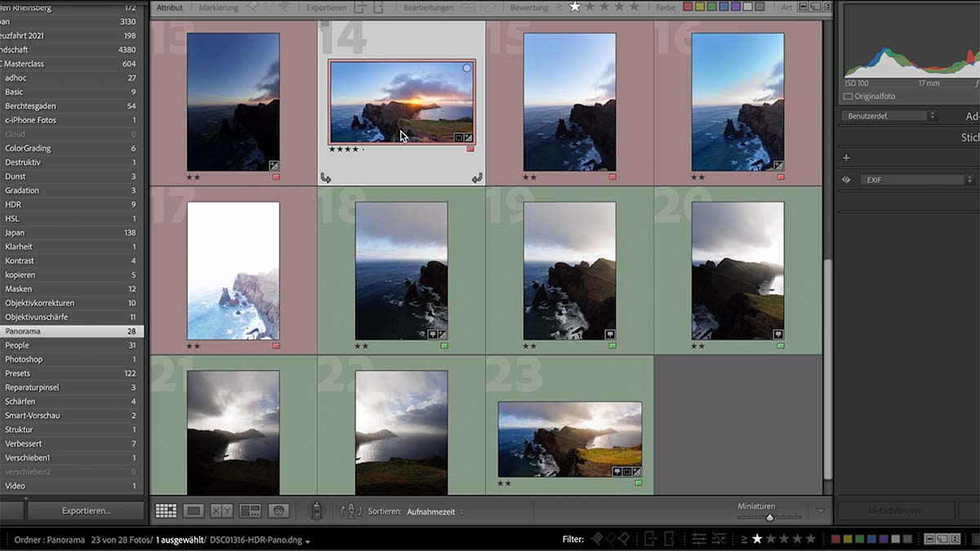
Task: Toggle quick collection circle on photo 14
Action: (467, 69)
